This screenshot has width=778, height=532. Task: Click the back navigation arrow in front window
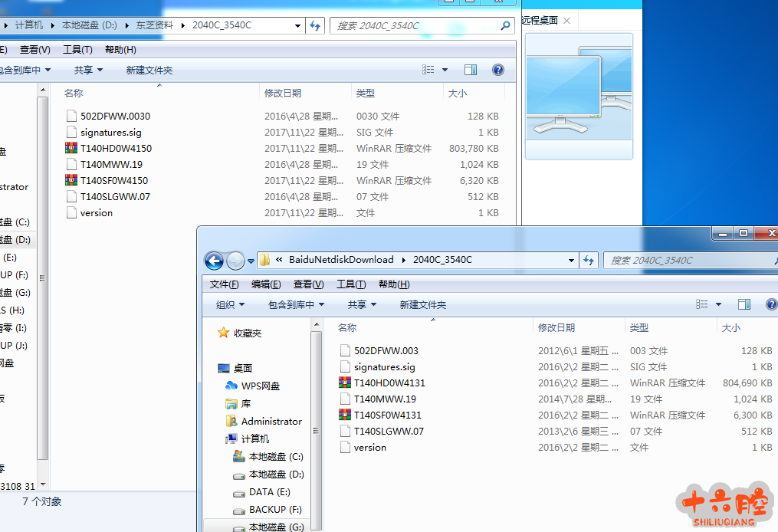[x=214, y=261]
